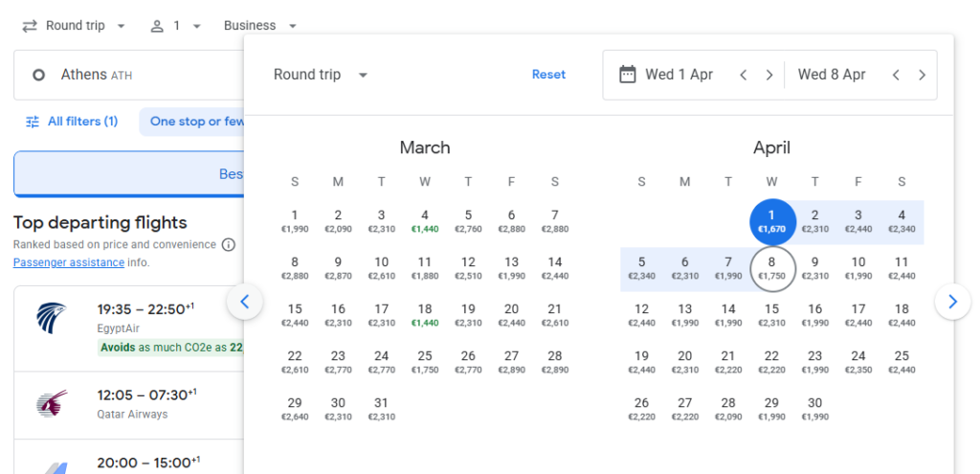Select March 14 priced €2,440
The width and height of the screenshot is (980, 474).
click(555, 269)
